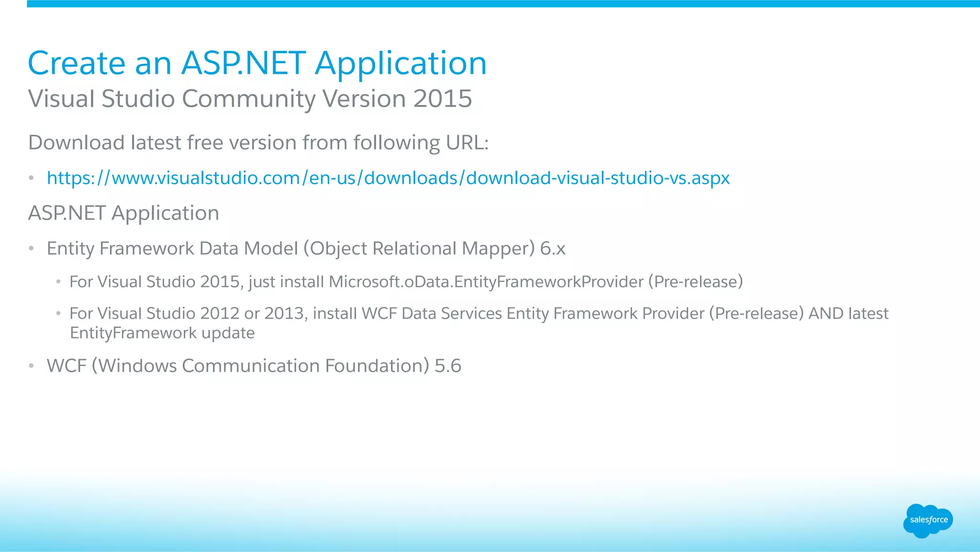Click 'Download latest free version from following URL:' text

(258, 143)
